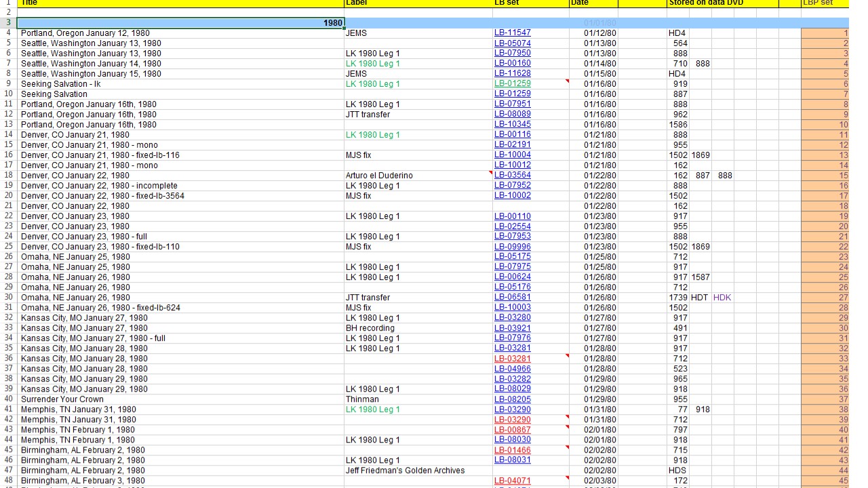Select the Title column header cell
This screenshot has height=488, width=868.
(x=180, y=3)
